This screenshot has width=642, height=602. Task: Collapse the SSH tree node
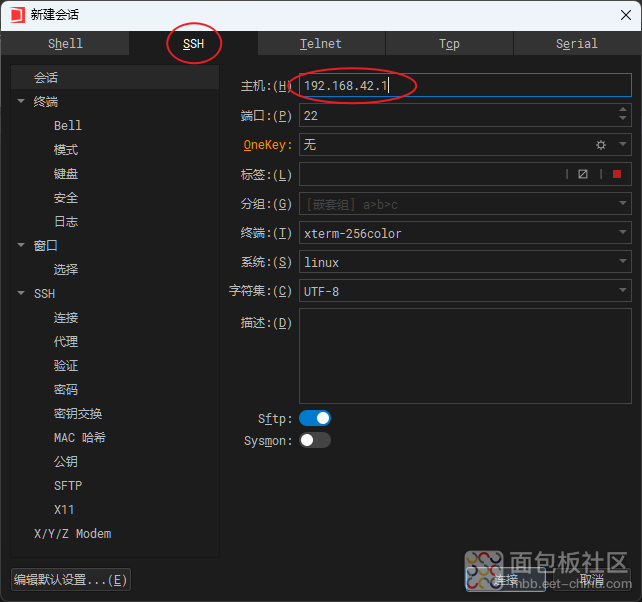[x=22, y=294]
